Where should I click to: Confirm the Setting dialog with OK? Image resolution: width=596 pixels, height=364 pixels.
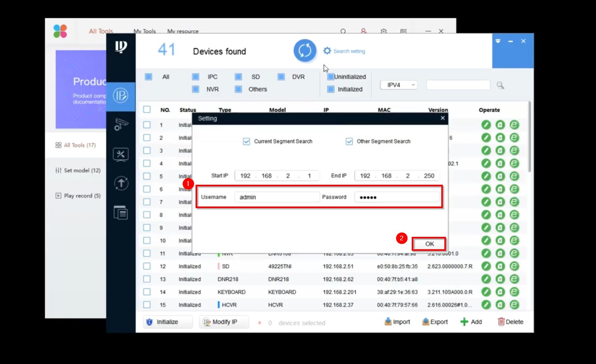(429, 244)
